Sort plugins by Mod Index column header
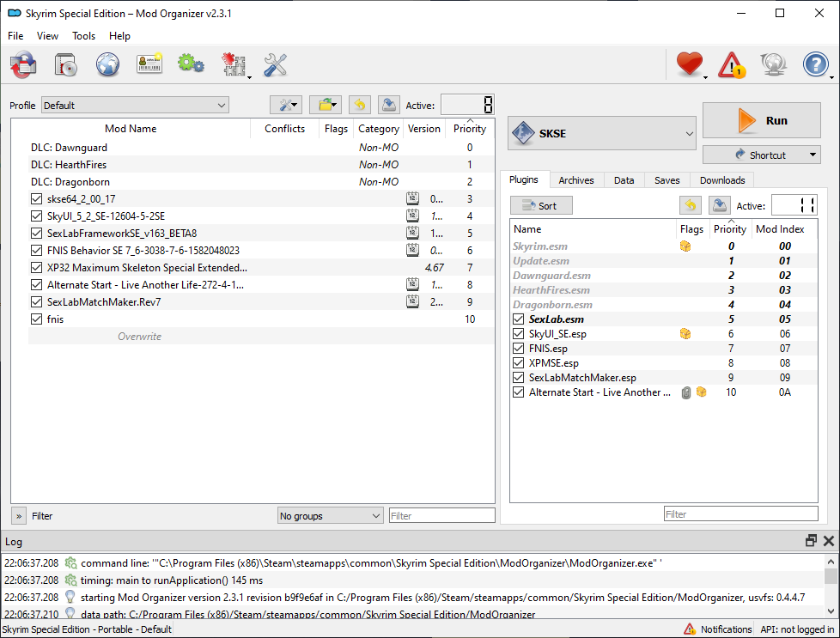 point(781,229)
